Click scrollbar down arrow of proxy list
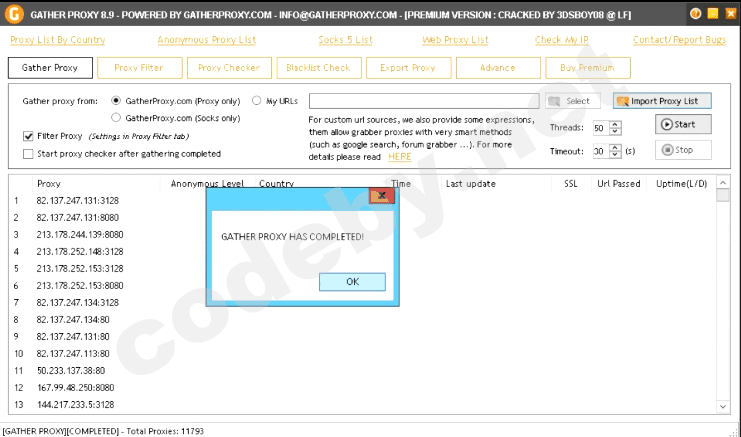 pyautogui.click(x=723, y=406)
